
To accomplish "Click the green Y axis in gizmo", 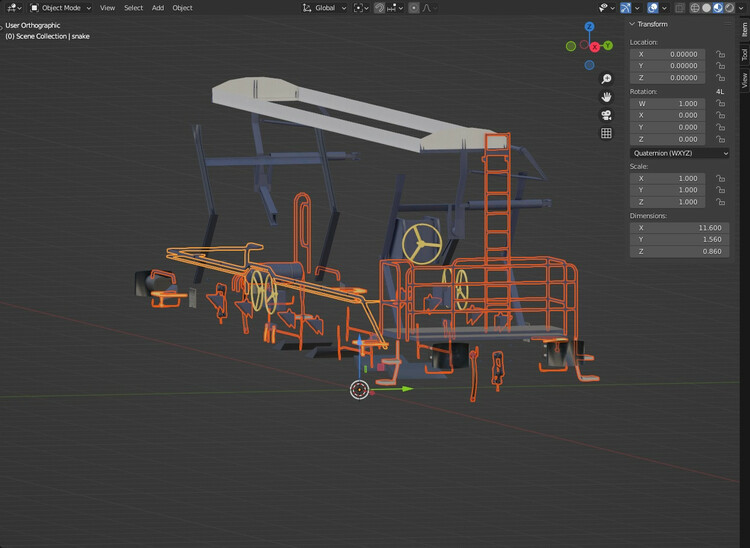I will pyautogui.click(x=608, y=45).
